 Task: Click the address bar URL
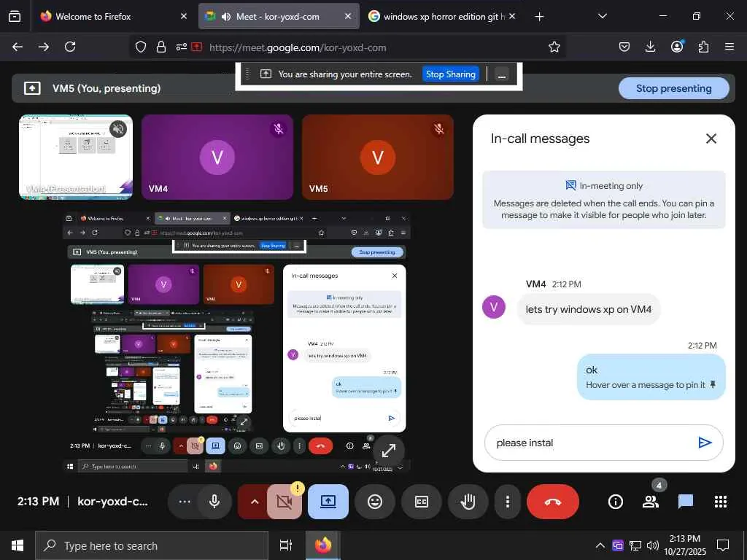(298, 47)
